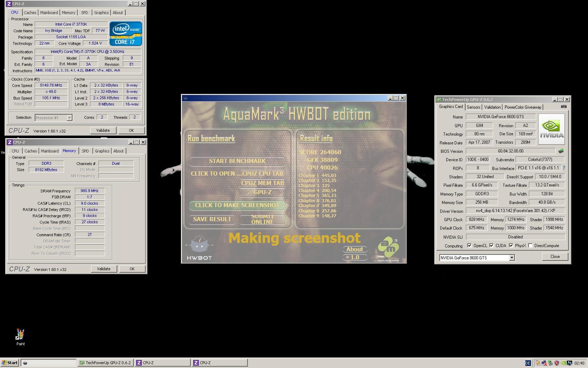
Task: Toggle the OpenCL checkbox
Action: (469, 246)
